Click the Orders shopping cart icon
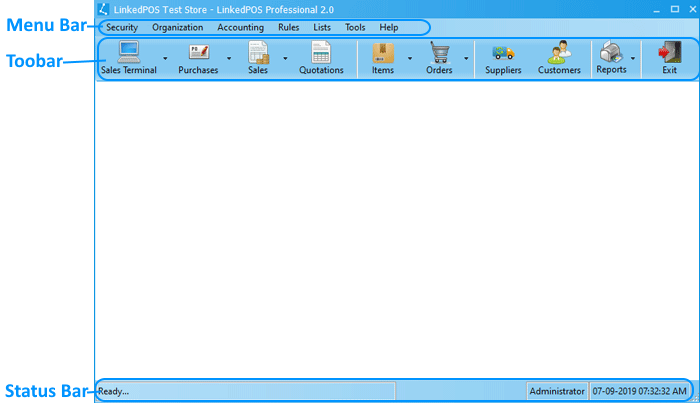This screenshot has width=700, height=403. (x=440, y=52)
